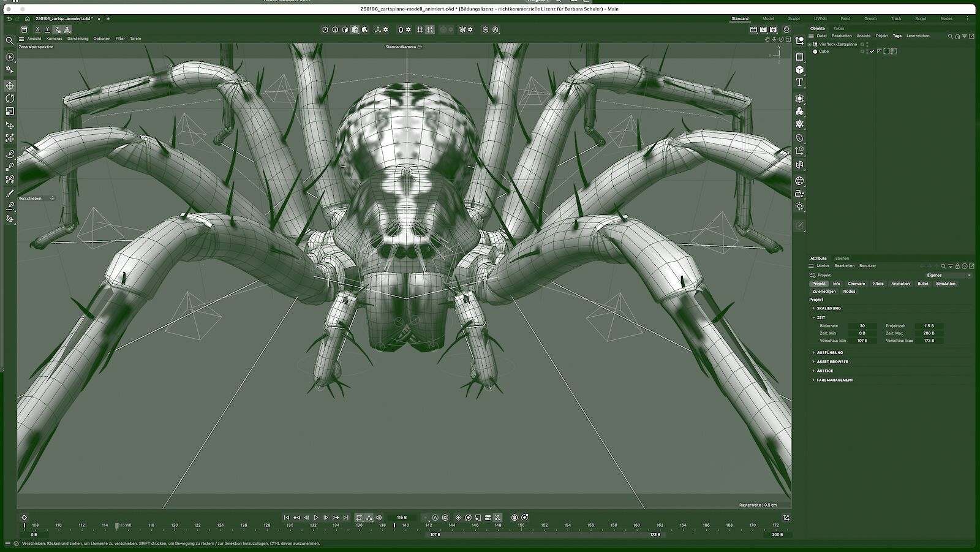Select the Move tool in left toolbar
Image resolution: width=980 pixels, height=552 pixels.
pos(10,86)
